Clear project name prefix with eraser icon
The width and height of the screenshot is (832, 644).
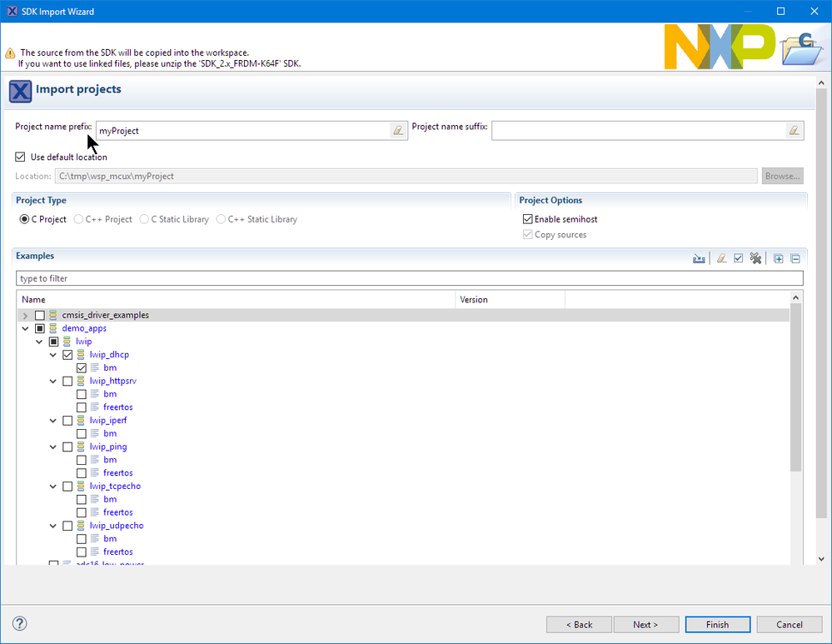[398, 131]
